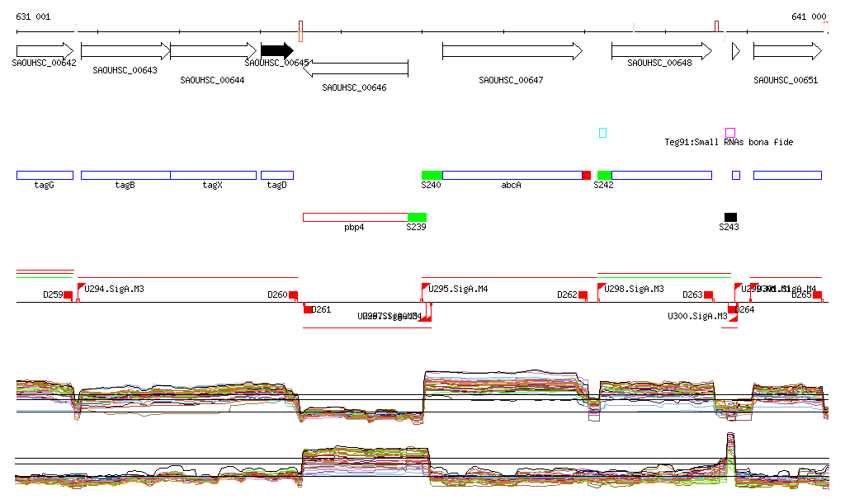Click "Teg91:Small RNAs bona fide" label

[x=729, y=142]
